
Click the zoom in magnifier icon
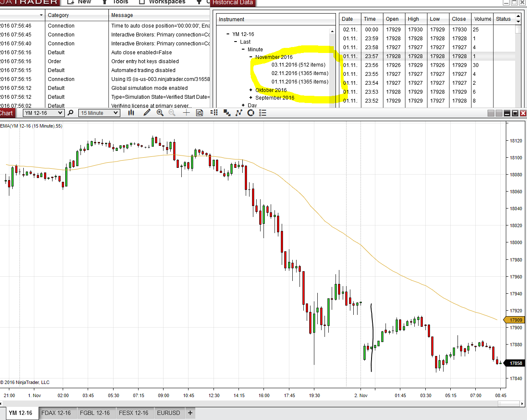coord(160,113)
